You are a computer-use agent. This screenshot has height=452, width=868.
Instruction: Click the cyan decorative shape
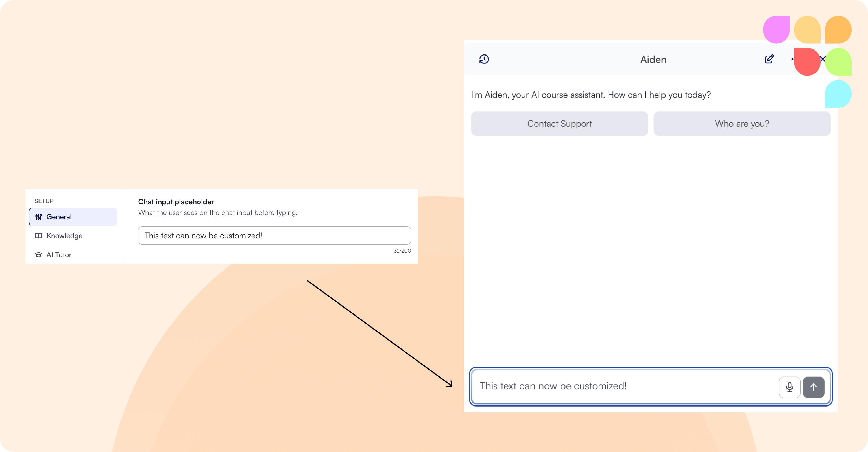pyautogui.click(x=838, y=94)
